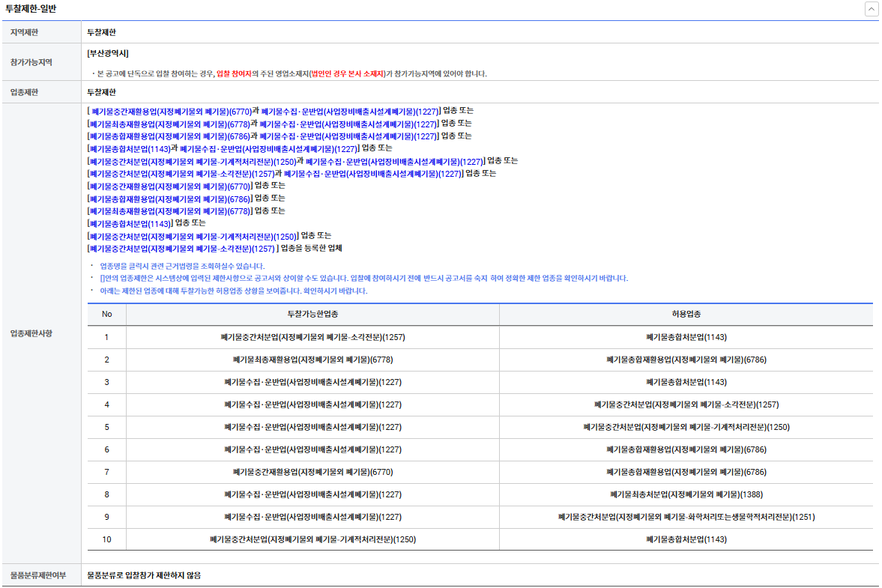Click standalone 폐기물중간재활용업(6770) link on seventh line
The height and width of the screenshot is (588, 882).
click(169, 186)
